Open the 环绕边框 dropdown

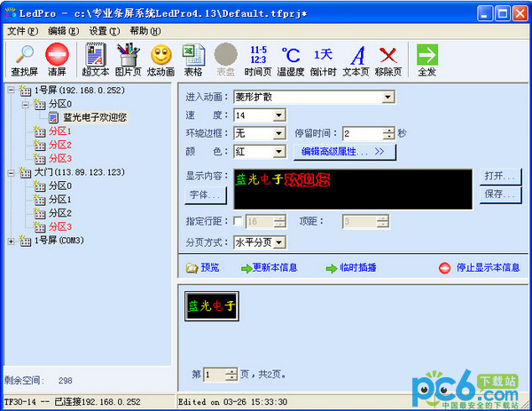point(279,133)
